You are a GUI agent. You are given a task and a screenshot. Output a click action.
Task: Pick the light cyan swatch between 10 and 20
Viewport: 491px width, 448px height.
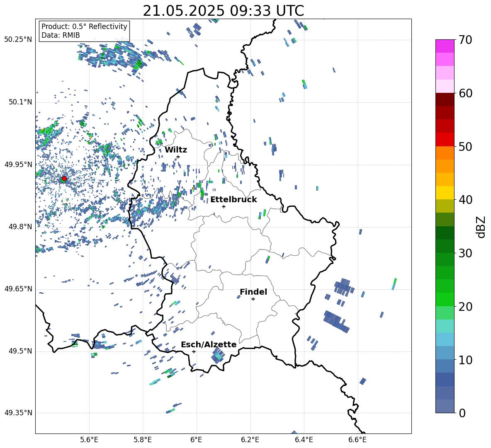(445, 326)
